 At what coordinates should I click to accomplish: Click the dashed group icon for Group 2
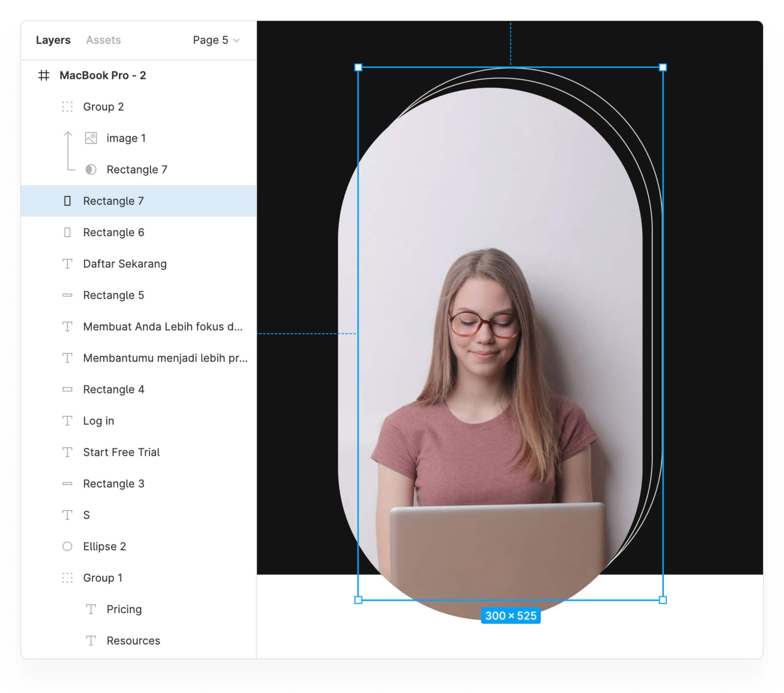pos(68,107)
